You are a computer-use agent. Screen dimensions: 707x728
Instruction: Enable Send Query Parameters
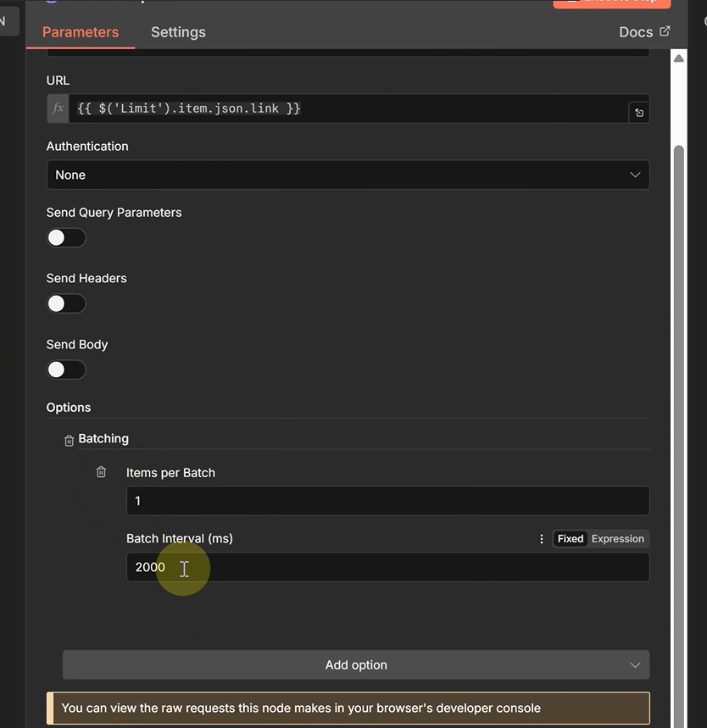pyautogui.click(x=66, y=238)
